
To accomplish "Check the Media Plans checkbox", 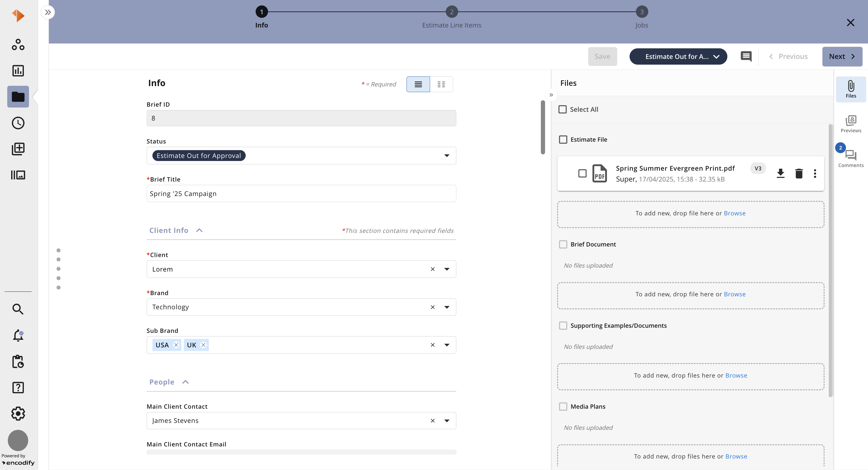I will tap(563, 407).
